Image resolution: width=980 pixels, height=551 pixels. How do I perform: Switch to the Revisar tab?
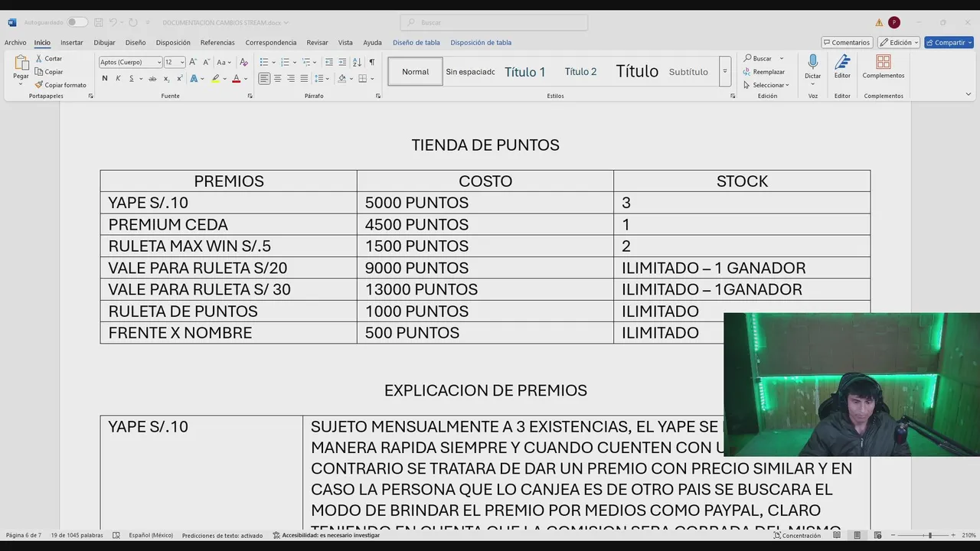[317, 43]
